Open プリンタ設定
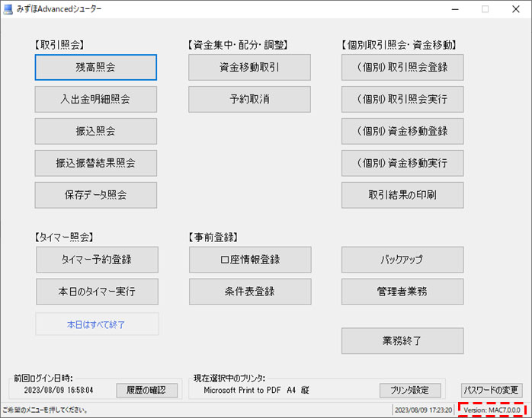The image size is (532, 418). click(x=410, y=390)
